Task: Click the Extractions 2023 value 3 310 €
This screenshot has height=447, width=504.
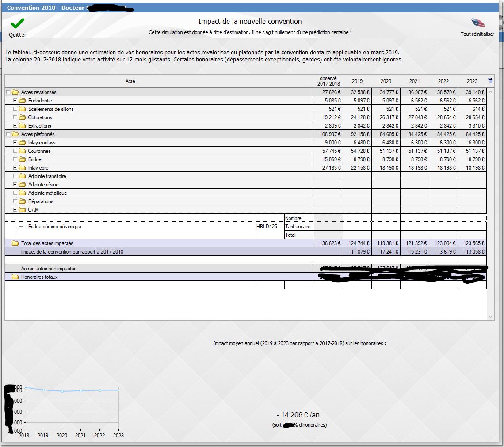Action: point(476,126)
